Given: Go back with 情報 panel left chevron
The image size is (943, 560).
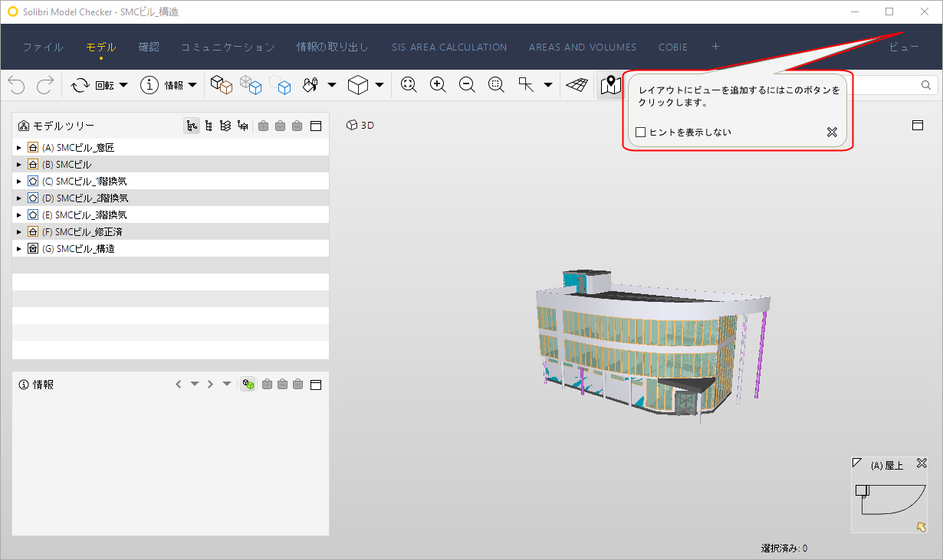Looking at the screenshot, I should pyautogui.click(x=179, y=384).
